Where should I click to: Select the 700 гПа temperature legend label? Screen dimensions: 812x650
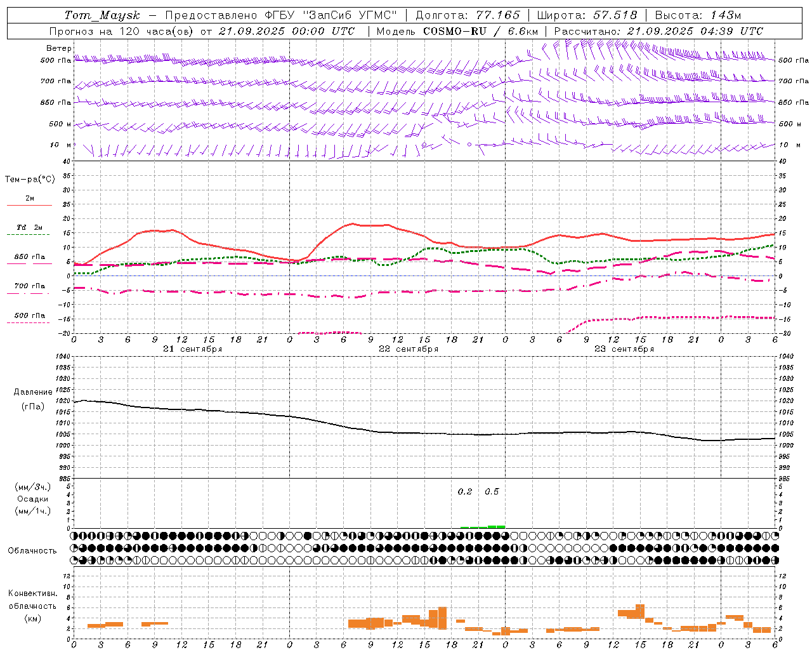30,286
